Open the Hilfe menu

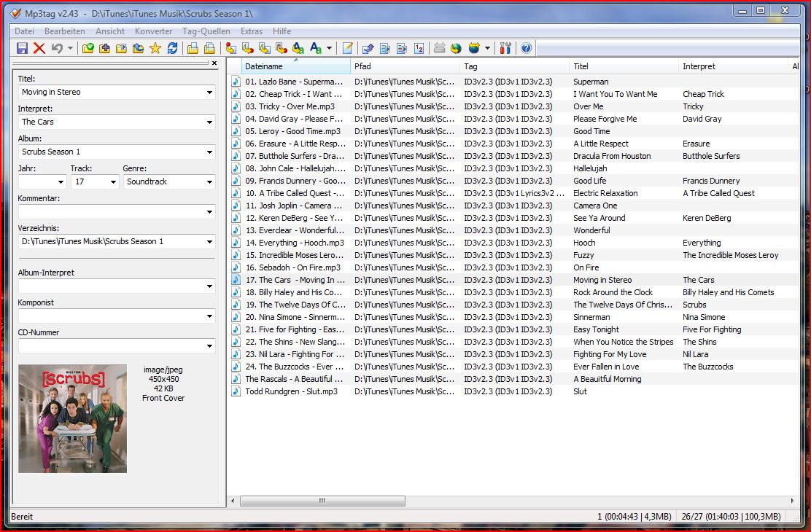pyautogui.click(x=282, y=31)
